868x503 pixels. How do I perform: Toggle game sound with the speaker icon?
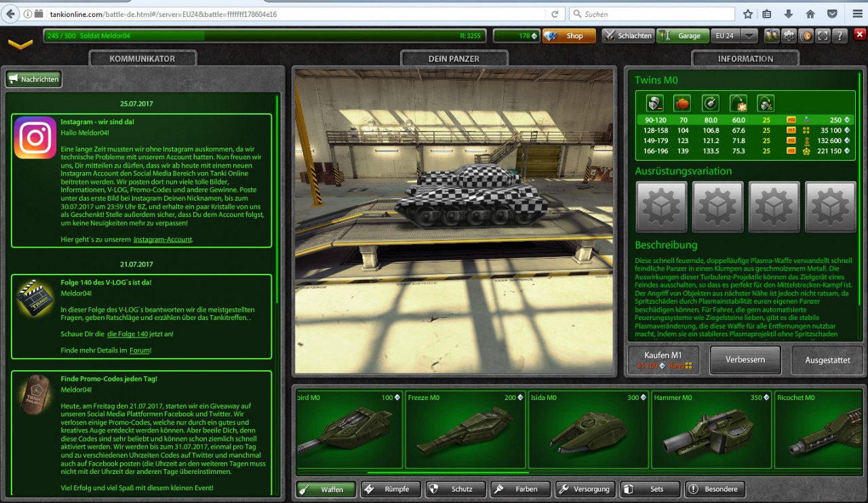tap(807, 36)
